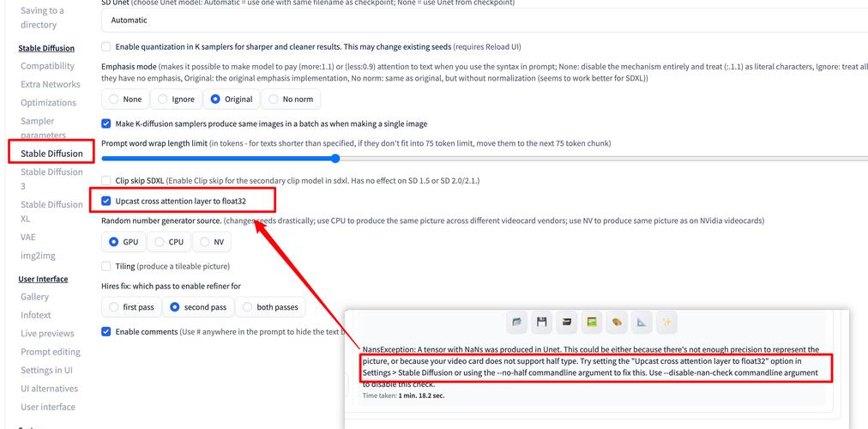Open Prompt editing settings page

[x=51, y=352]
